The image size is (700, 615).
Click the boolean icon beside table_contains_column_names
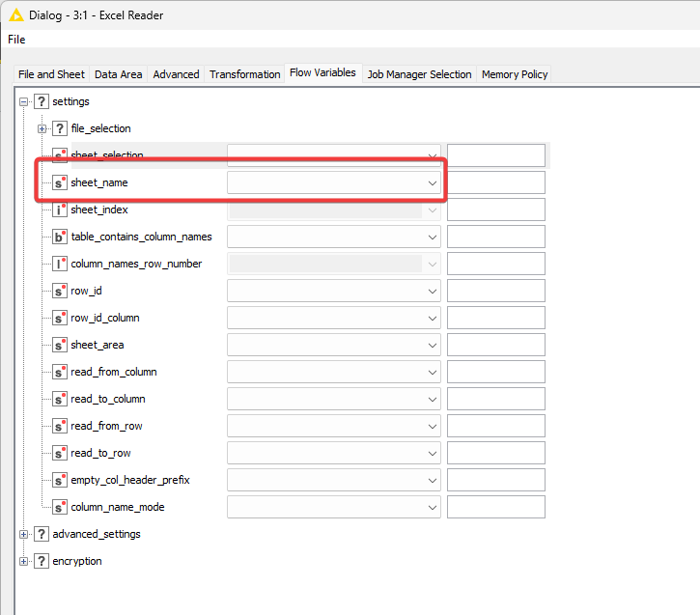pos(60,237)
